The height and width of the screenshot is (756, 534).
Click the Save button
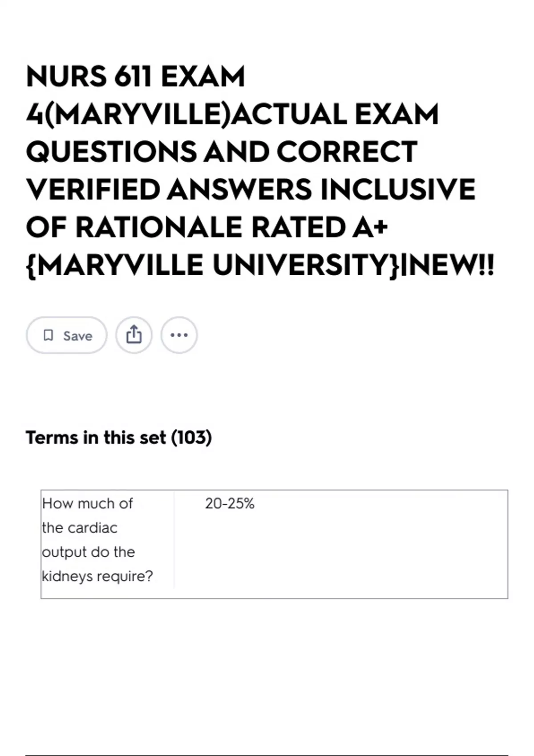(67, 335)
